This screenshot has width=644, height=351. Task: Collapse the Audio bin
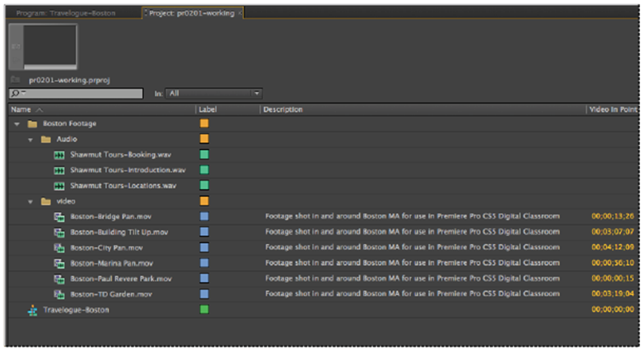click(x=30, y=140)
